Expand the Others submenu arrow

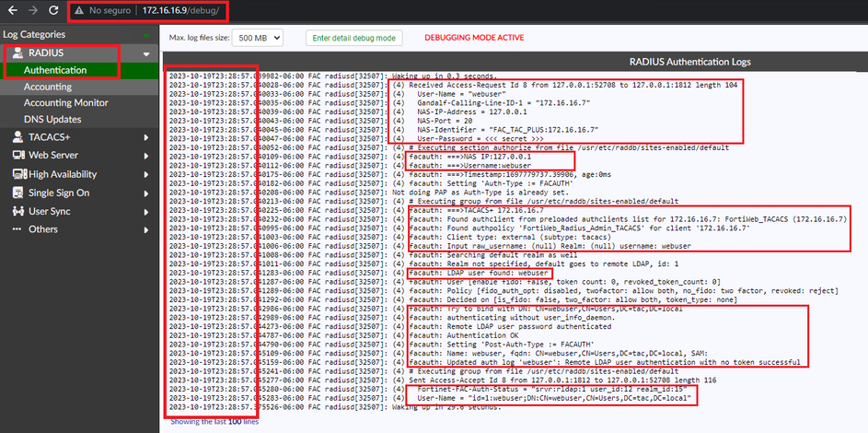pos(146,229)
